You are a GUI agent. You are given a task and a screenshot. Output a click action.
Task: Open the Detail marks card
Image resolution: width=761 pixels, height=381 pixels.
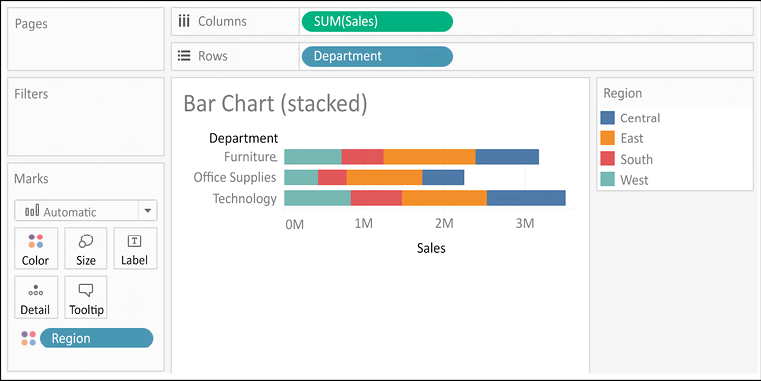point(36,297)
